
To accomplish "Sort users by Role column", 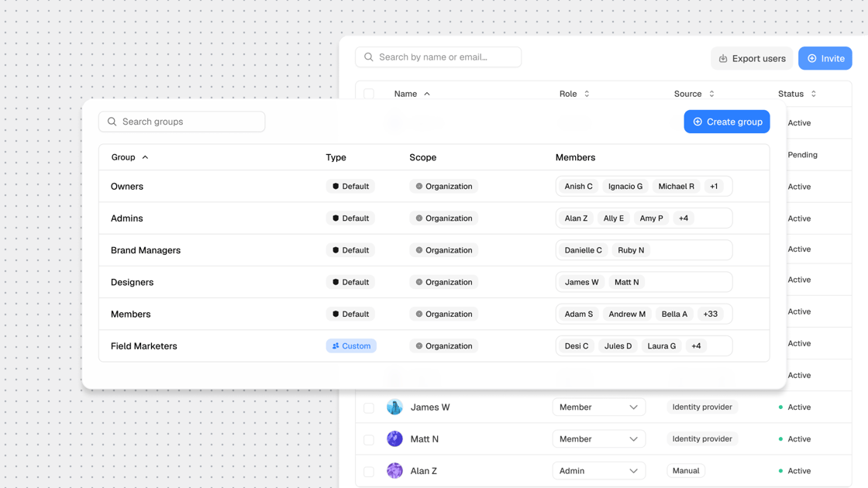I will coord(574,94).
